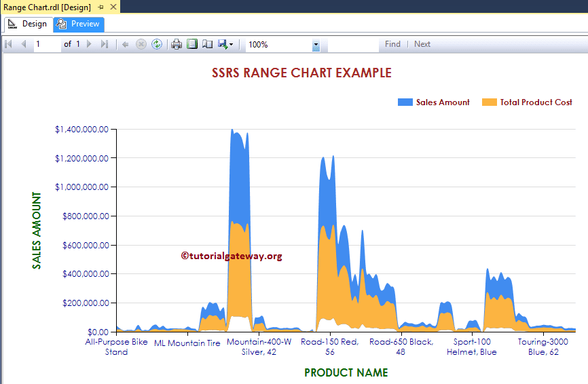Click the $600,000.00 axis label
Screen dimensions: 588x384
click(86, 246)
